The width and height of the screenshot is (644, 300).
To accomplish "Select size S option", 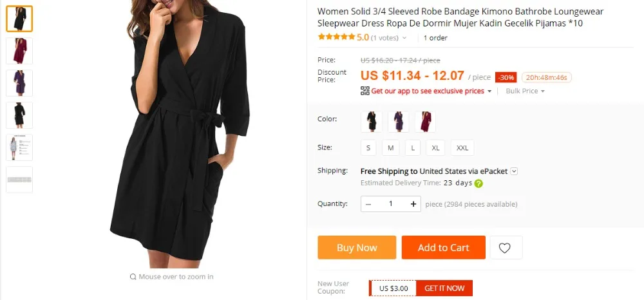I will (368, 147).
